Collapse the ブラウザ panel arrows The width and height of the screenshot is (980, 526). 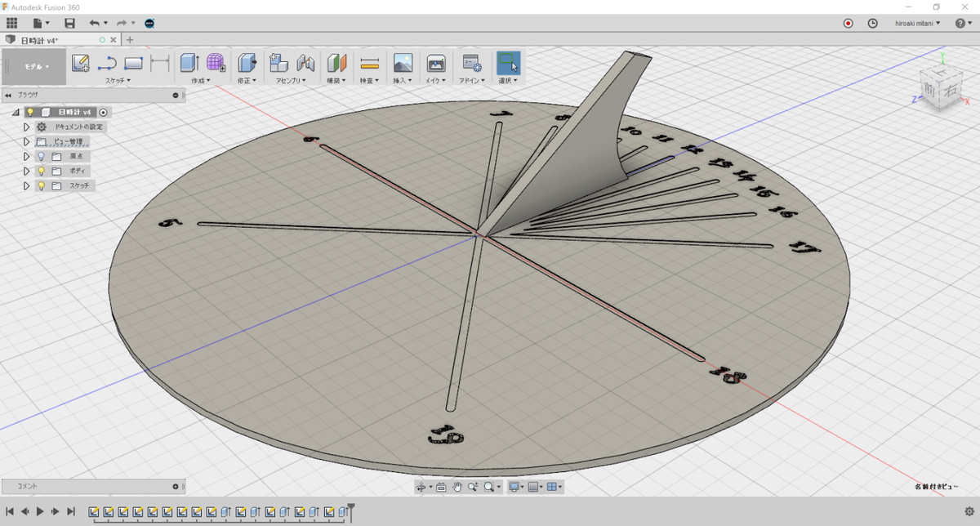(7, 95)
